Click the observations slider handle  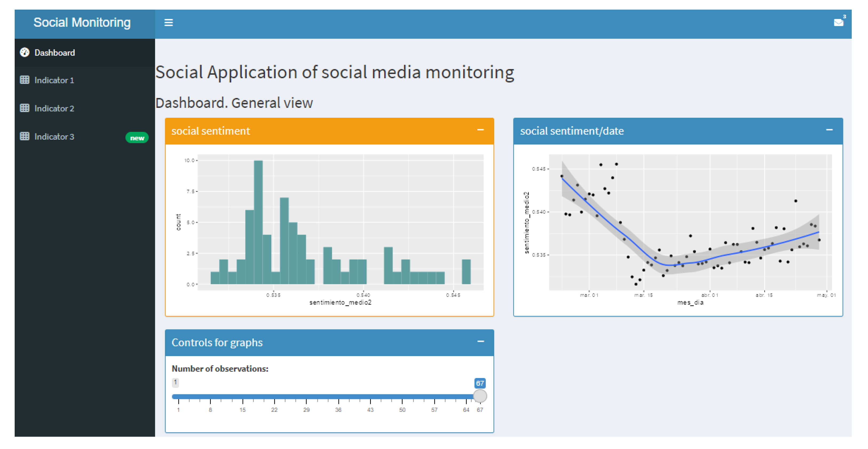(480, 396)
